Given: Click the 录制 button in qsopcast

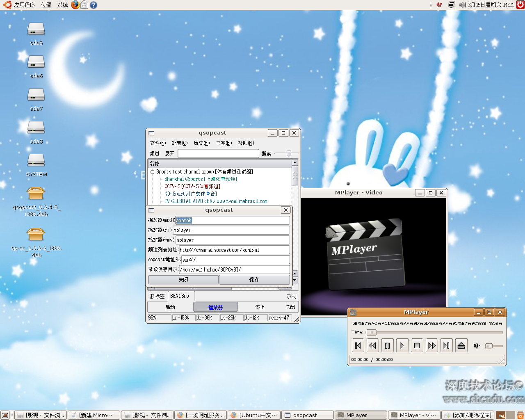Looking at the screenshot, I should pyautogui.click(x=291, y=296).
